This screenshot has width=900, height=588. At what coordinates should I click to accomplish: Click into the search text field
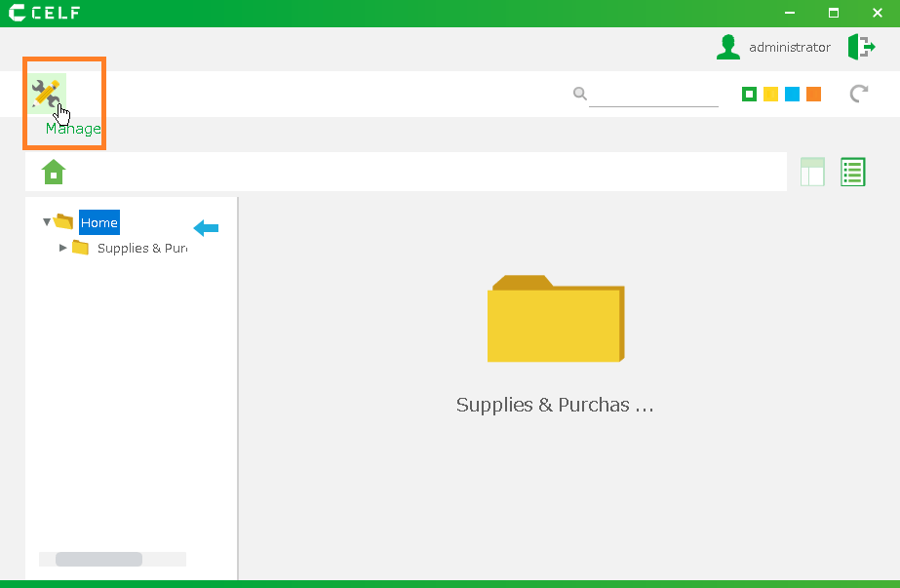tap(653, 95)
